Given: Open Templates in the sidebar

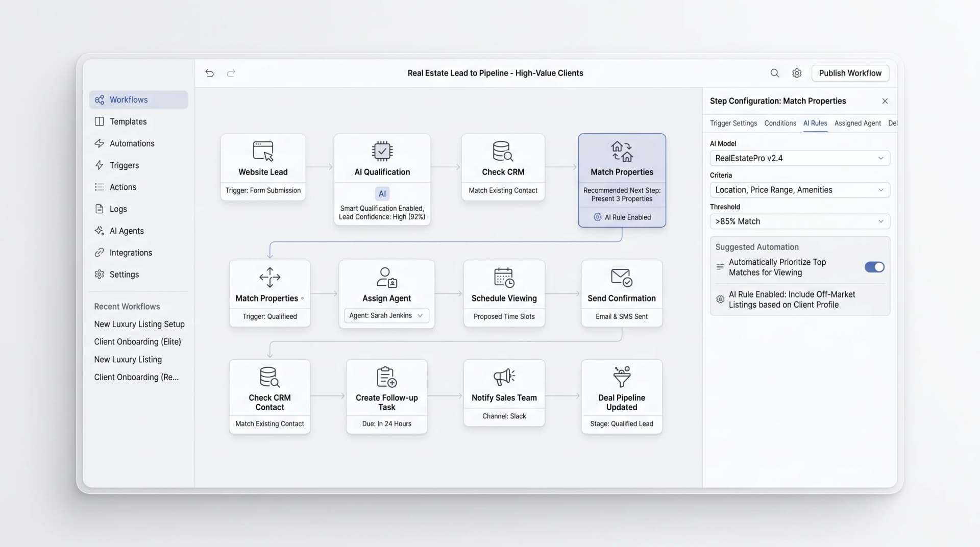Looking at the screenshot, I should coord(138,121).
